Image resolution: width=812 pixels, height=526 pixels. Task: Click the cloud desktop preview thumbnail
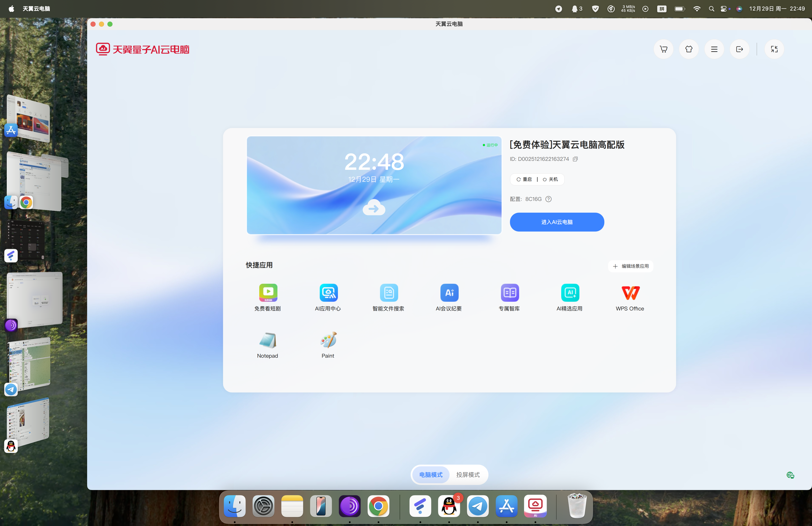click(374, 185)
